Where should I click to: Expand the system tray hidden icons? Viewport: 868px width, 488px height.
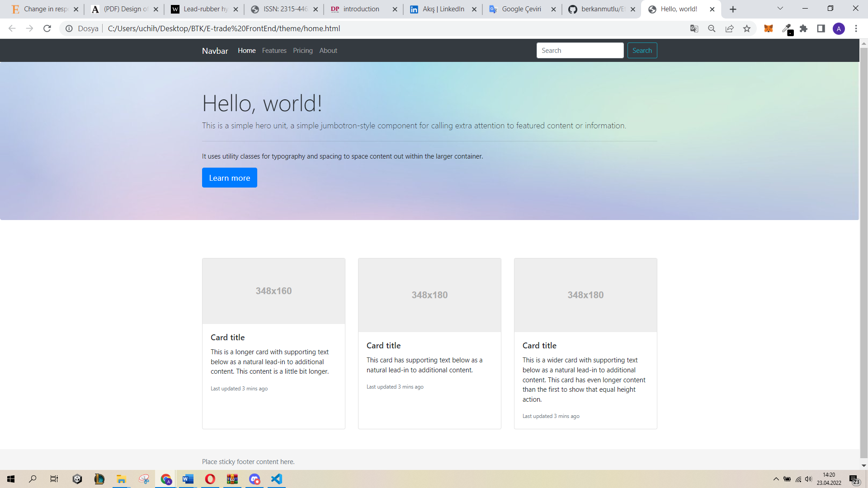[776, 479]
